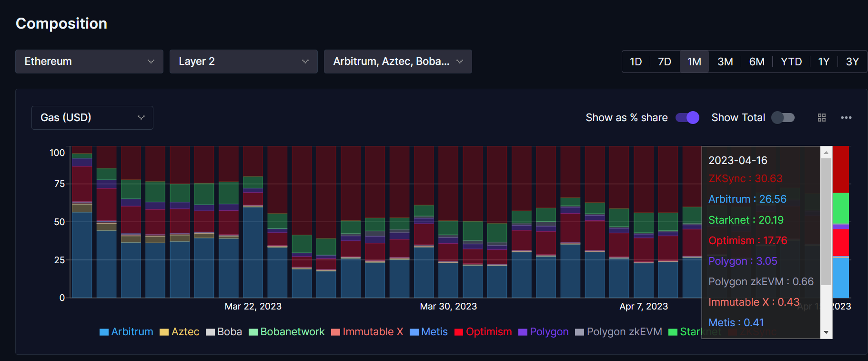This screenshot has height=361, width=868.
Task: Click the Starknet : 20.19 tooltip entry
Action: 746,220
